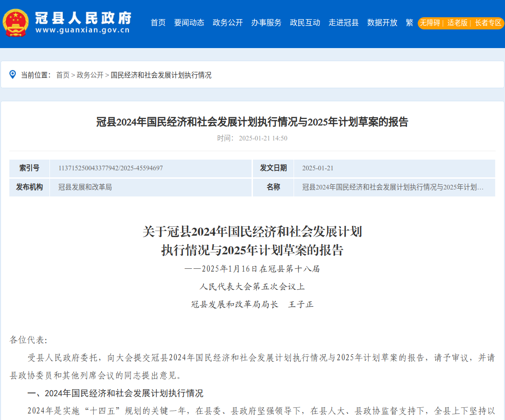Switch page to 繁 traditional Chinese
This screenshot has width=505, height=420.
409,22
